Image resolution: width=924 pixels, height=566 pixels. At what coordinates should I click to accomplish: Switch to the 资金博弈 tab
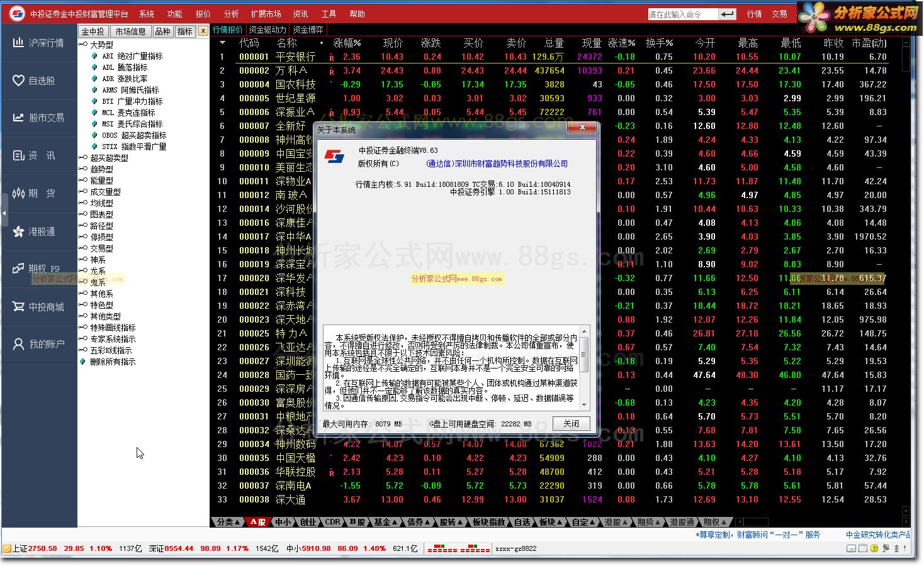pyautogui.click(x=308, y=30)
